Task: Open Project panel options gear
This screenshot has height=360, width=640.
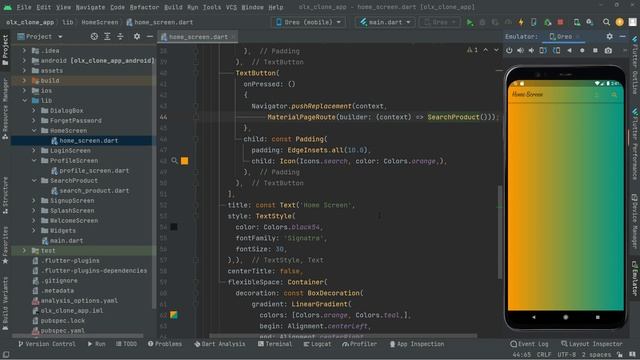Action: point(137,36)
